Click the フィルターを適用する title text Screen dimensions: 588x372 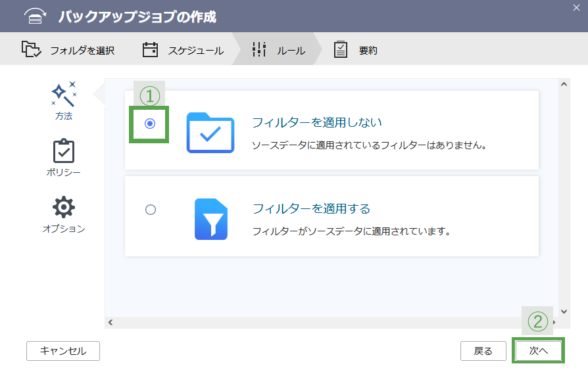coord(311,208)
